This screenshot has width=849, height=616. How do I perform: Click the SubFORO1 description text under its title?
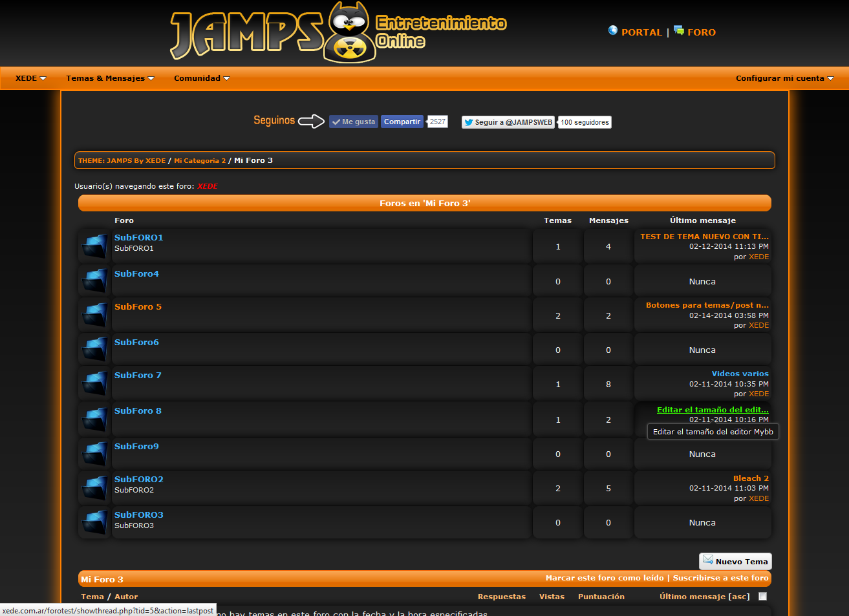click(134, 248)
